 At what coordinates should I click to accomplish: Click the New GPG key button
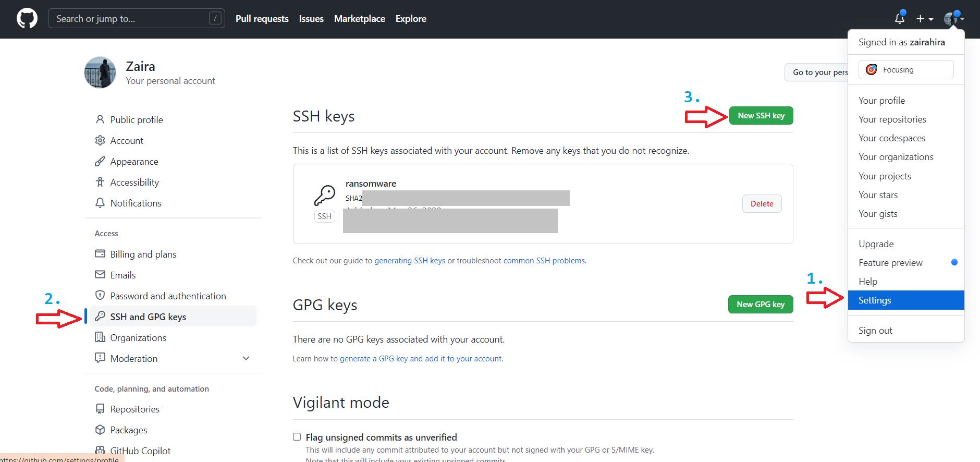[x=761, y=305]
